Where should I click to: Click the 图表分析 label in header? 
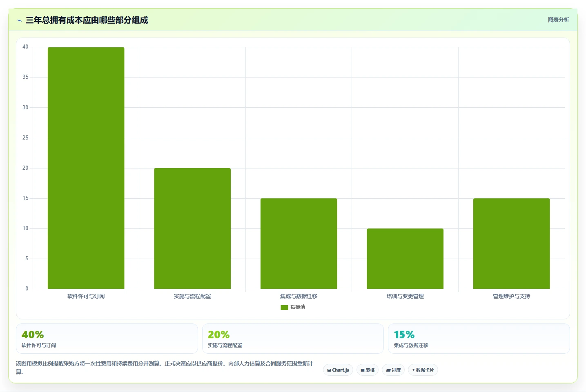(x=558, y=20)
